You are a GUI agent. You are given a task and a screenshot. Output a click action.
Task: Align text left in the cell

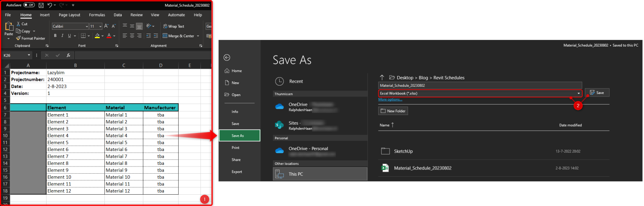(125, 36)
